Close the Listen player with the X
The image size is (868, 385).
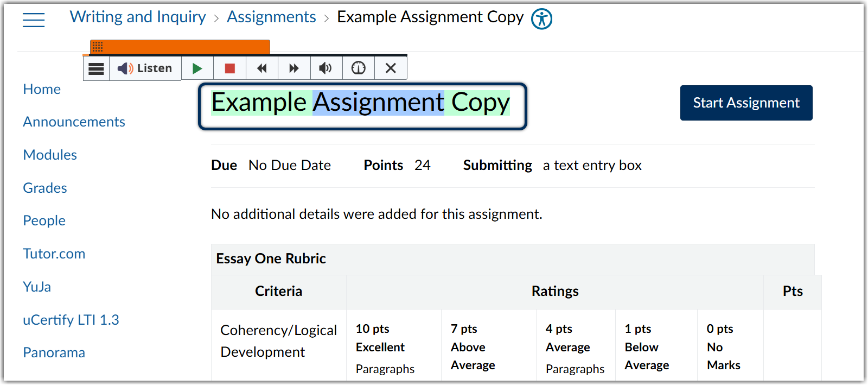point(391,68)
